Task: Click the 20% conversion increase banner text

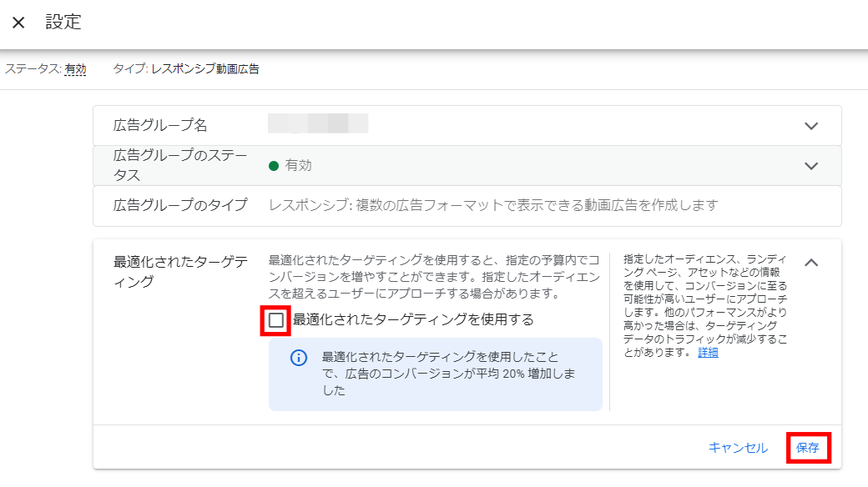Action: 448,374
